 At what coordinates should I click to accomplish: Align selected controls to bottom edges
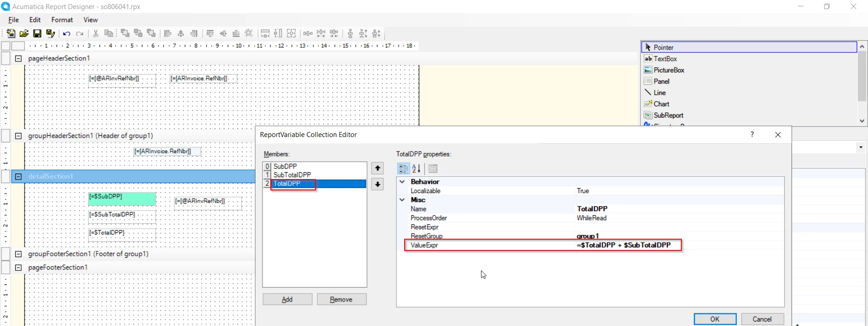tap(236, 33)
